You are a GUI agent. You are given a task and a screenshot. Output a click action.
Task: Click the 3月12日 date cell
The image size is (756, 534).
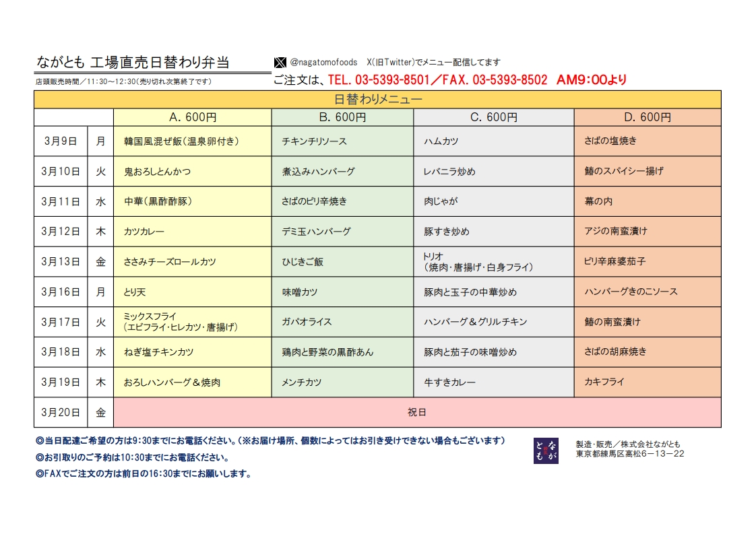coord(61,232)
